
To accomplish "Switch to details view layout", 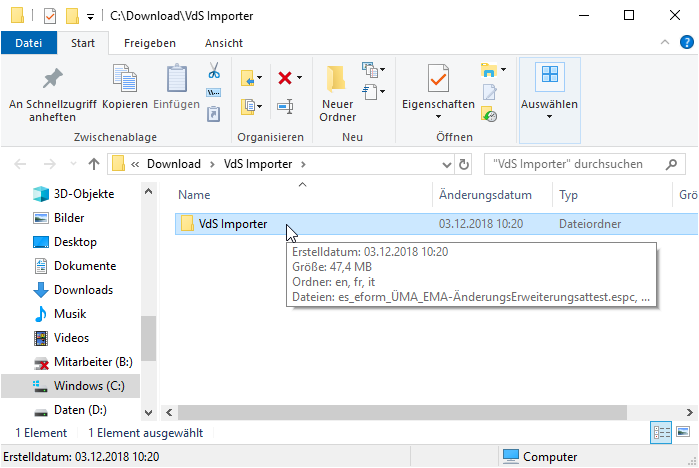I will 661,432.
